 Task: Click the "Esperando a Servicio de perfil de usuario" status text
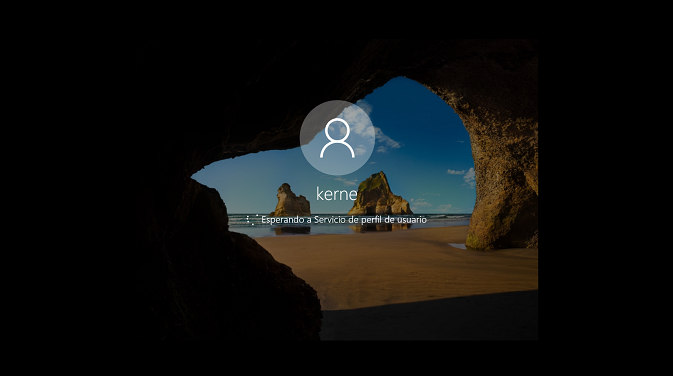pos(344,220)
